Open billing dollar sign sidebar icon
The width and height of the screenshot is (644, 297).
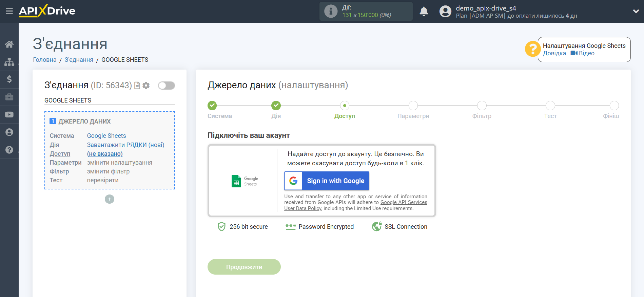[x=9, y=79]
